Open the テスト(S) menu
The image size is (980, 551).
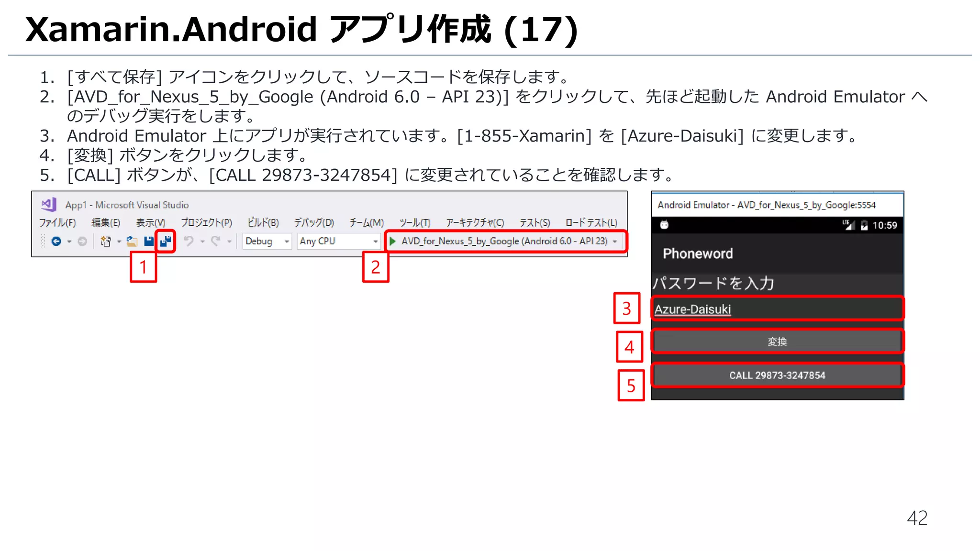pos(535,222)
